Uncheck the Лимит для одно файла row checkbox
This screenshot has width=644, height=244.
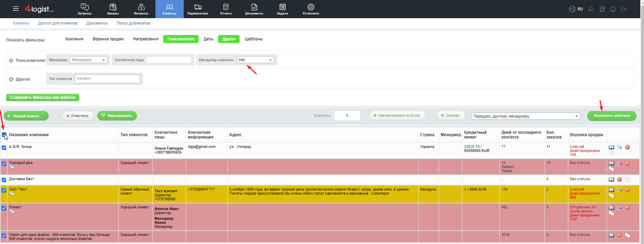(4, 236)
